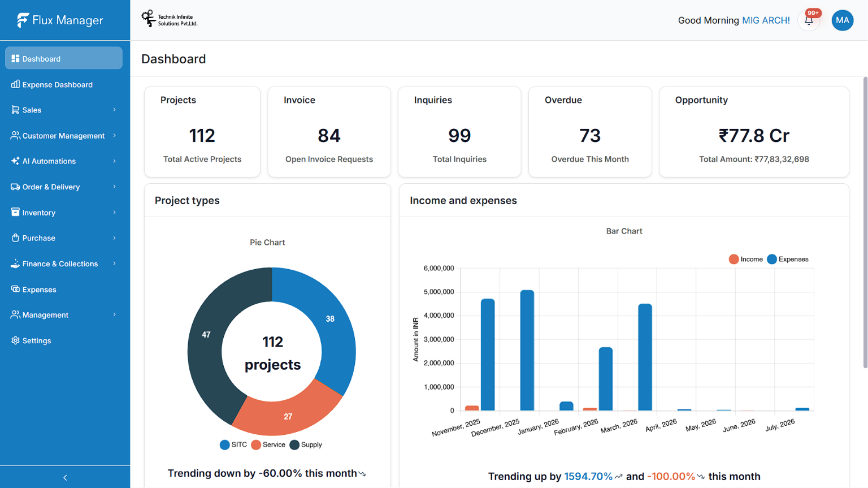This screenshot has height=488, width=868.
Task: Click the December, 2025 expenses bar
Action: pos(527,351)
